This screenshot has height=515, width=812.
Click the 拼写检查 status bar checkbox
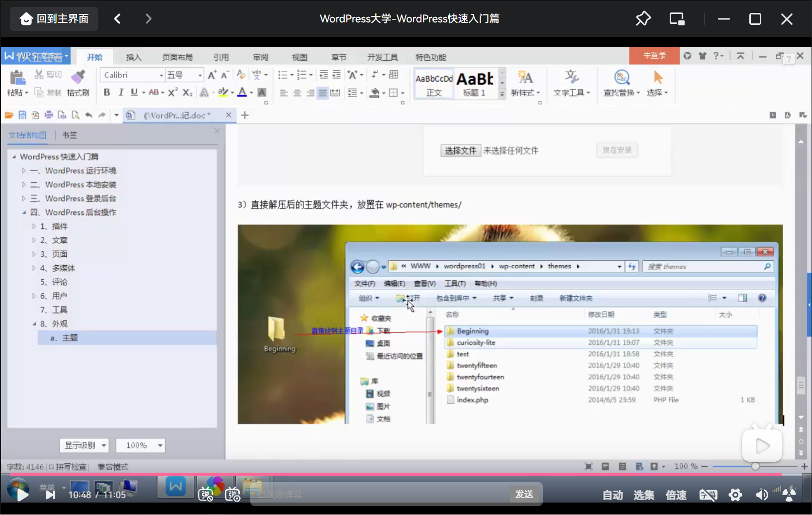coord(51,467)
